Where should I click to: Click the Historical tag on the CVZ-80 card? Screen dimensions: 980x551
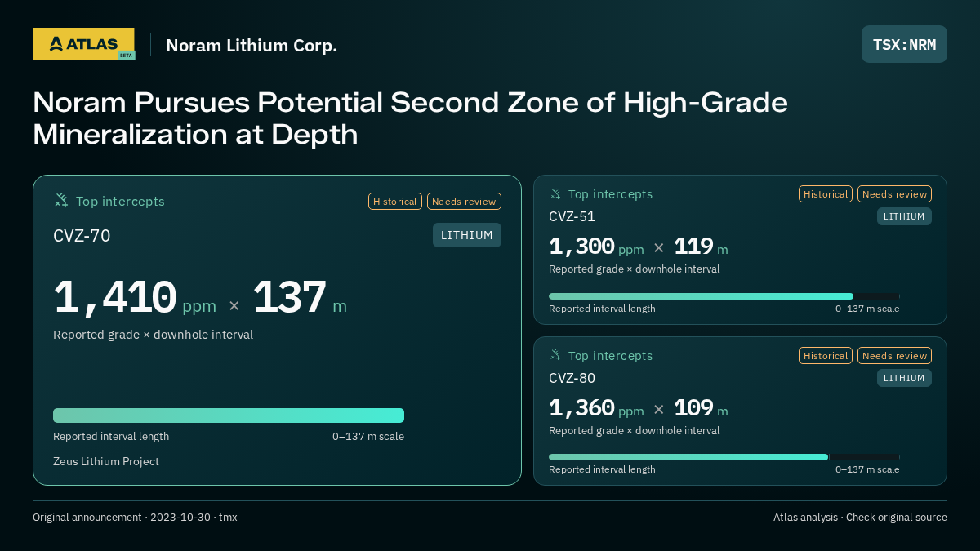(x=826, y=356)
